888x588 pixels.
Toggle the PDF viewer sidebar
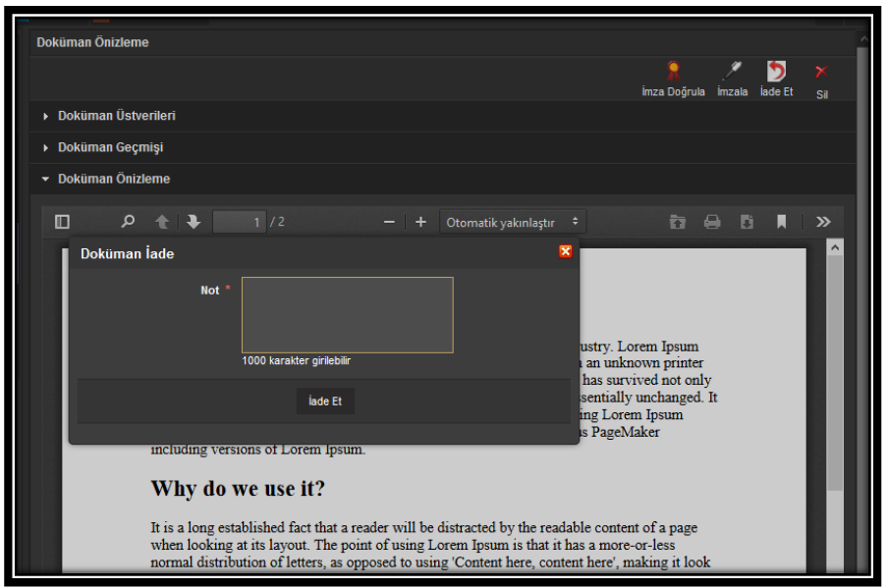(x=62, y=222)
